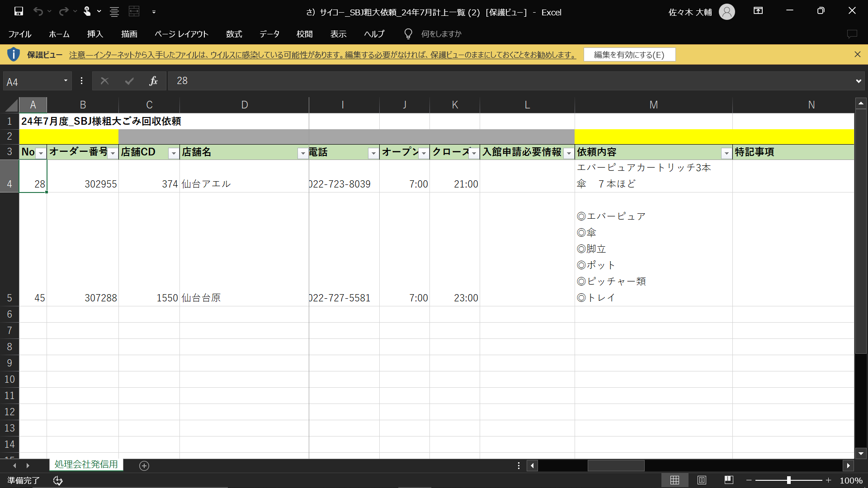
Task: Open the 依頼内容 column filter dropdown
Action: coord(726,154)
